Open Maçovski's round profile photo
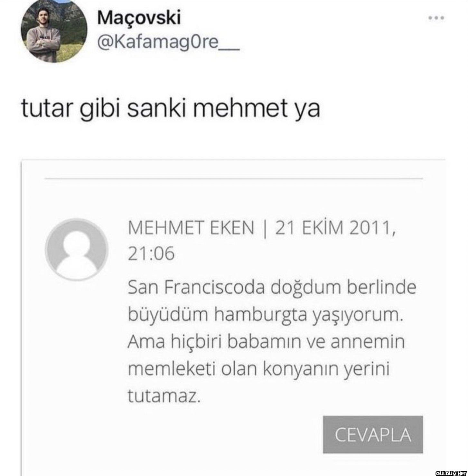The width and height of the screenshot is (468, 476). (54, 31)
